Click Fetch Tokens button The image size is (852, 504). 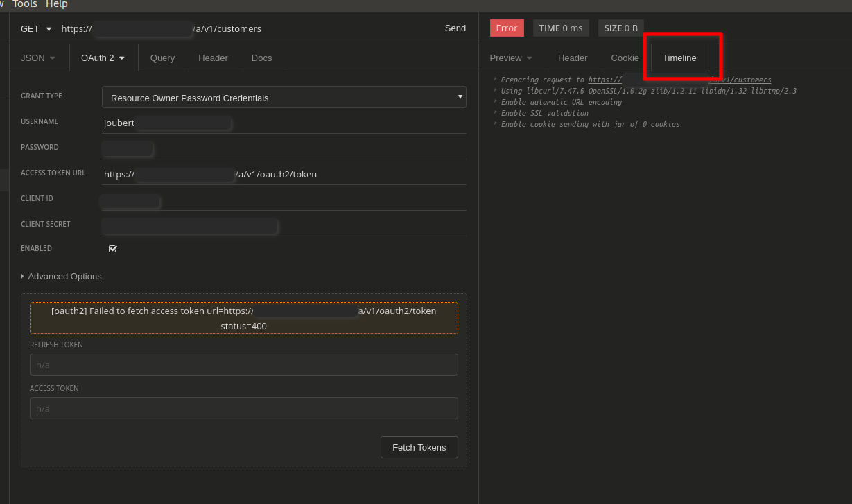coord(419,447)
